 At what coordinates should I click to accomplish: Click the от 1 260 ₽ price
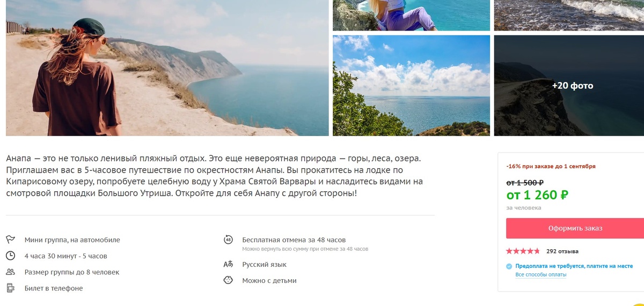click(537, 195)
